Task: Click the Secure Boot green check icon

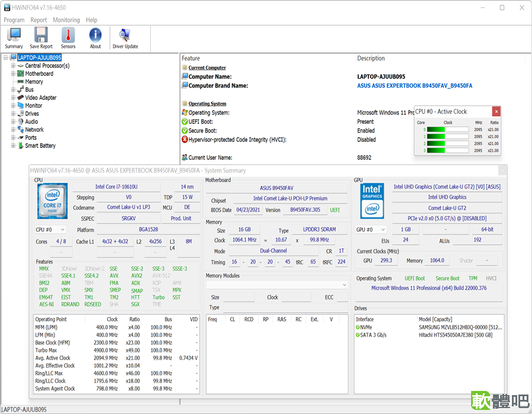Action: tap(184, 131)
